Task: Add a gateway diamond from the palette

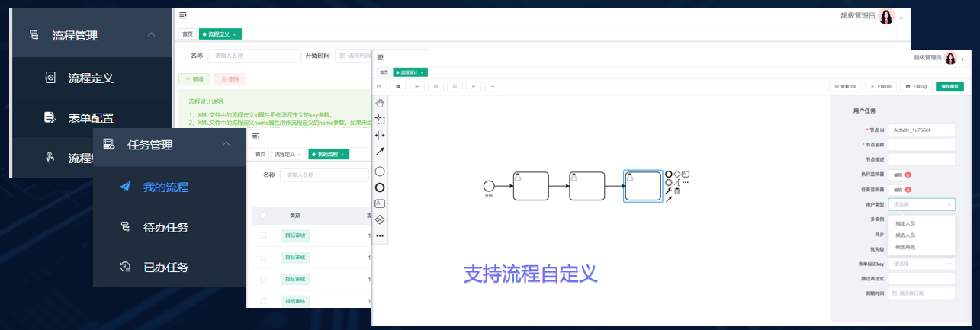Action: click(x=380, y=219)
